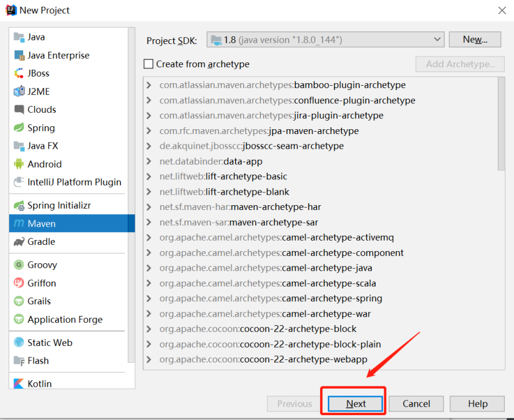Select camel-archetype-spring row
Image resolution: width=514 pixels, height=420 pixels.
[320, 298]
